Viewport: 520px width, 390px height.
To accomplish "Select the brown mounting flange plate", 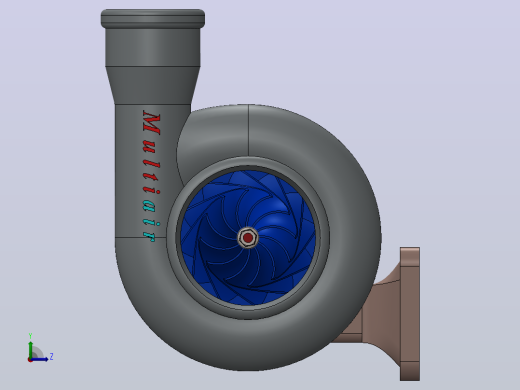I will coord(410,314).
